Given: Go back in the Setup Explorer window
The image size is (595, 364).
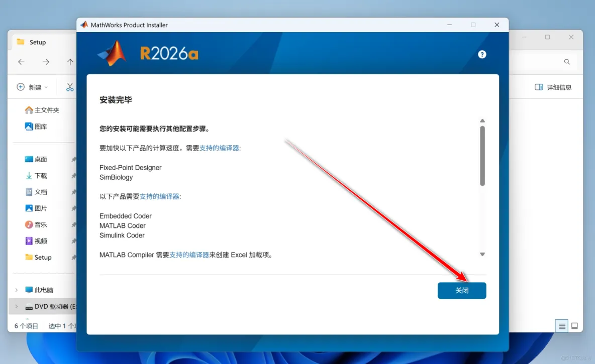Looking at the screenshot, I should click(x=21, y=62).
